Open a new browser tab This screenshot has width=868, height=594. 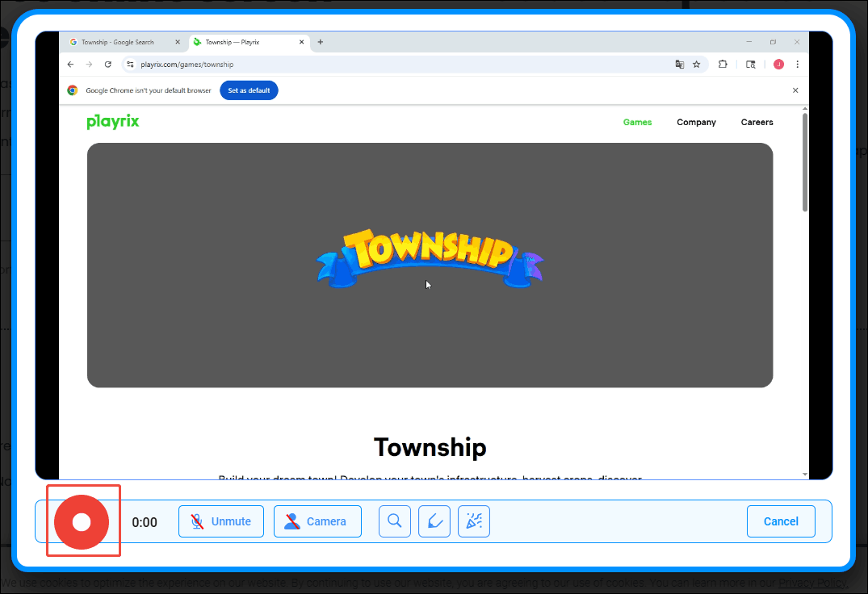(x=321, y=42)
